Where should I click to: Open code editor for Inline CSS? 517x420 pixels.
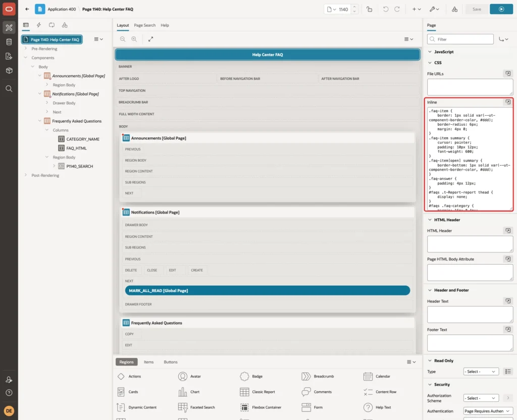pyautogui.click(x=508, y=102)
